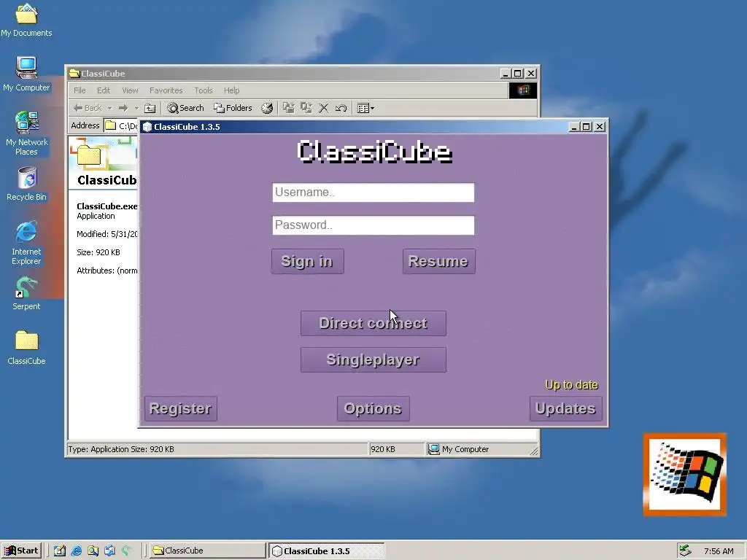This screenshot has height=560, width=747.
Task: Close the ClassiCube Explorer window
Action: tap(531, 74)
